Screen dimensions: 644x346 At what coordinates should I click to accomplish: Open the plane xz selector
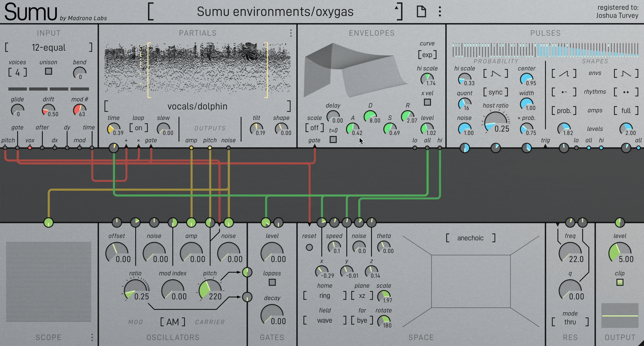point(362,296)
